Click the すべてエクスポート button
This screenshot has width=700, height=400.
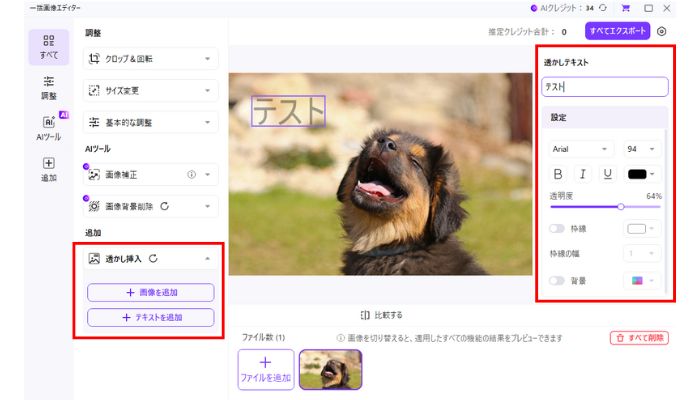point(617,31)
